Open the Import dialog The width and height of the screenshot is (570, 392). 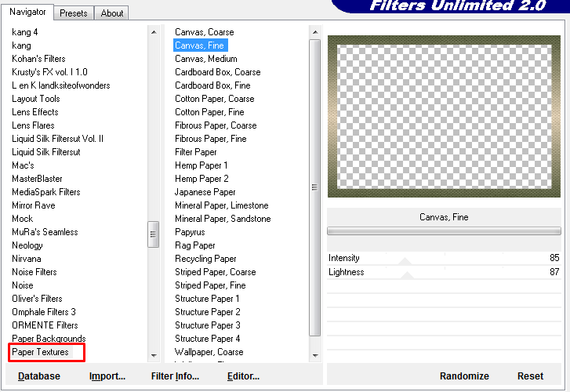tap(107, 376)
